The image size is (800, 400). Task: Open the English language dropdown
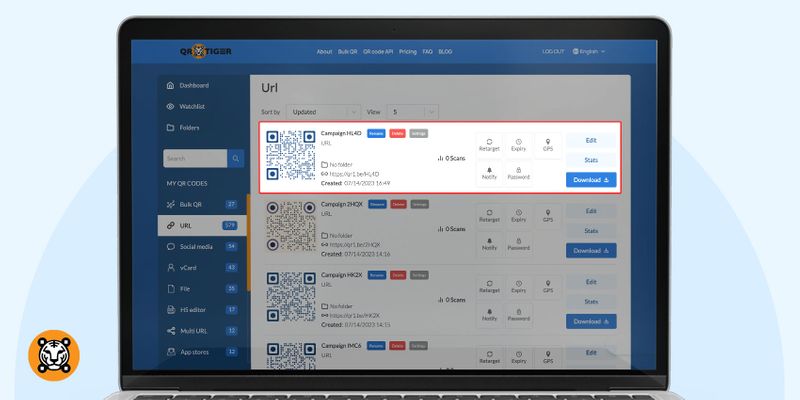589,52
